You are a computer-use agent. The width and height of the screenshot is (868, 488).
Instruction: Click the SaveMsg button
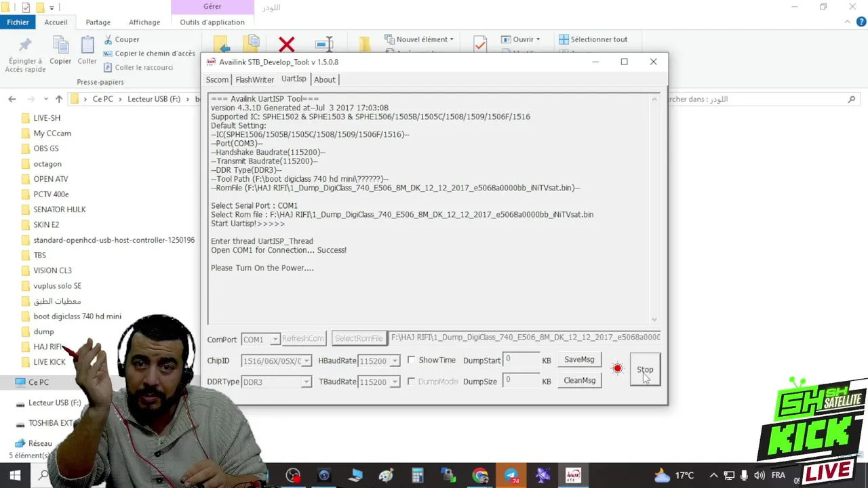[579, 359]
